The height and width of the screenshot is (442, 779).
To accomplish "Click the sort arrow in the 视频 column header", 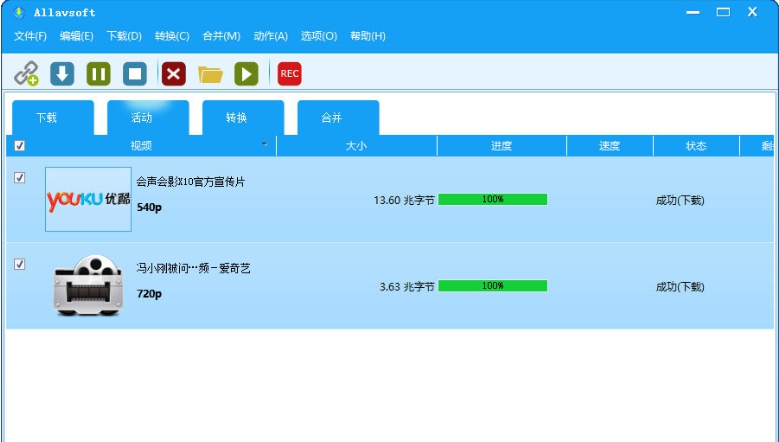I will click(265, 144).
